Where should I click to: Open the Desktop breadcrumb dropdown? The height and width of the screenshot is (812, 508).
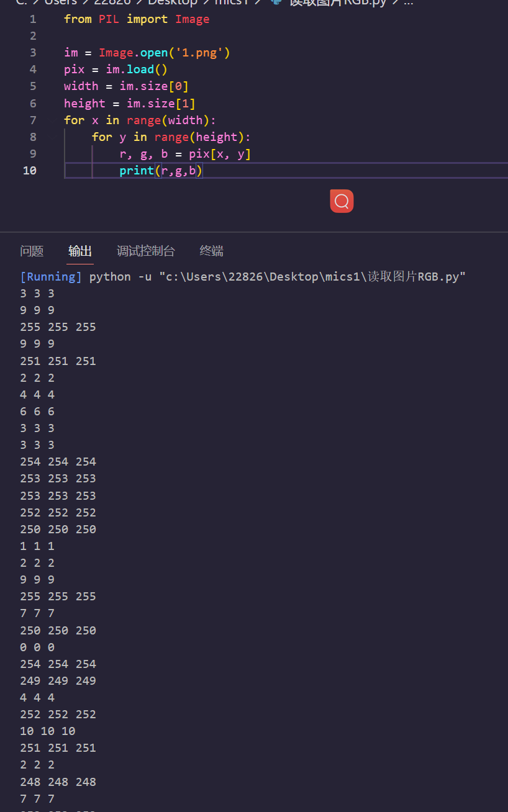173,3
